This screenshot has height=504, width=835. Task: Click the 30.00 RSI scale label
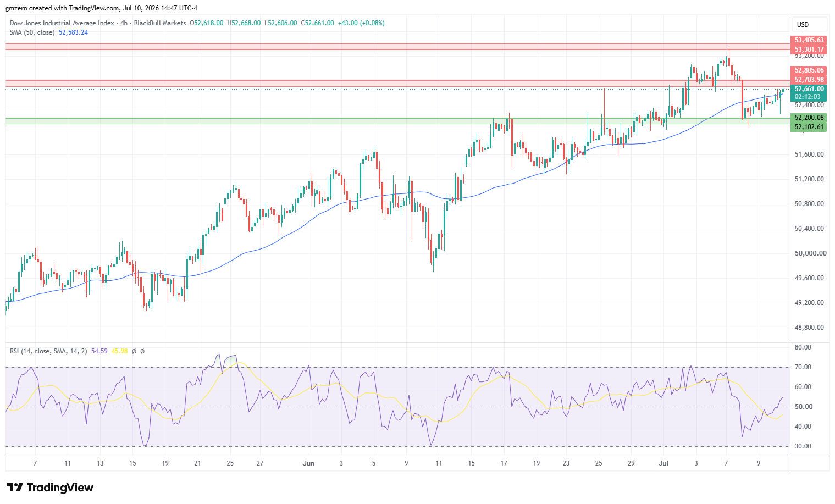(x=803, y=446)
